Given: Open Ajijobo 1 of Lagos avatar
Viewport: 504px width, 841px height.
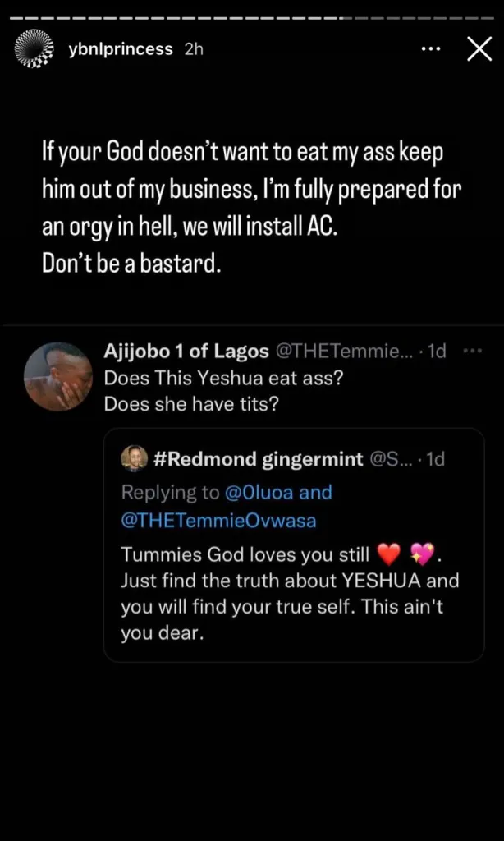Looking at the screenshot, I should pyautogui.click(x=58, y=376).
